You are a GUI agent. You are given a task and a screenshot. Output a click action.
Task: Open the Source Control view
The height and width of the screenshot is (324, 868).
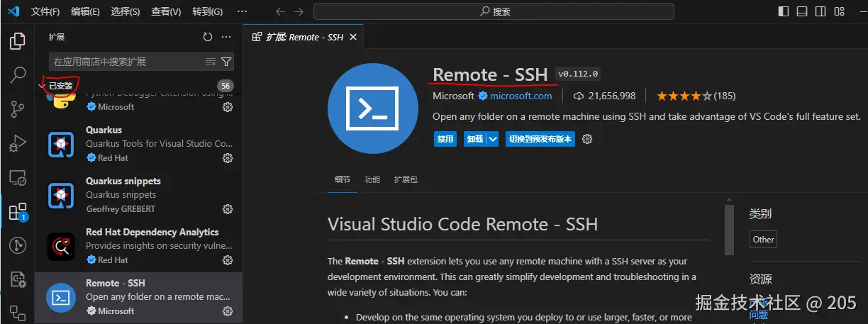(17, 108)
